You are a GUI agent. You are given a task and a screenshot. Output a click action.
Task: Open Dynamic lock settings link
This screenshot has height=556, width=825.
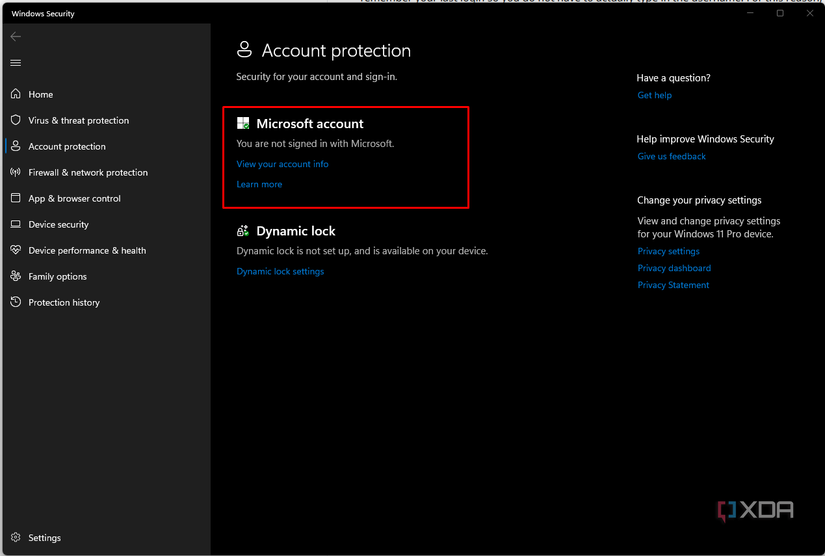(x=280, y=271)
